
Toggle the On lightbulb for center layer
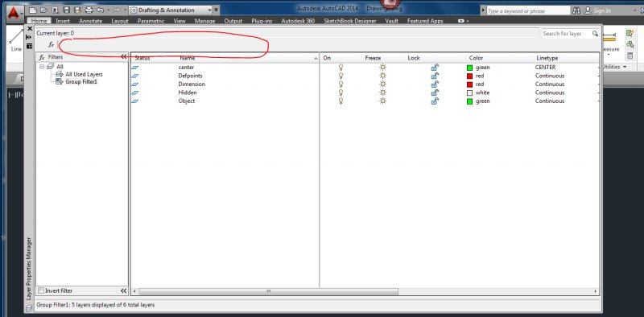(341, 67)
